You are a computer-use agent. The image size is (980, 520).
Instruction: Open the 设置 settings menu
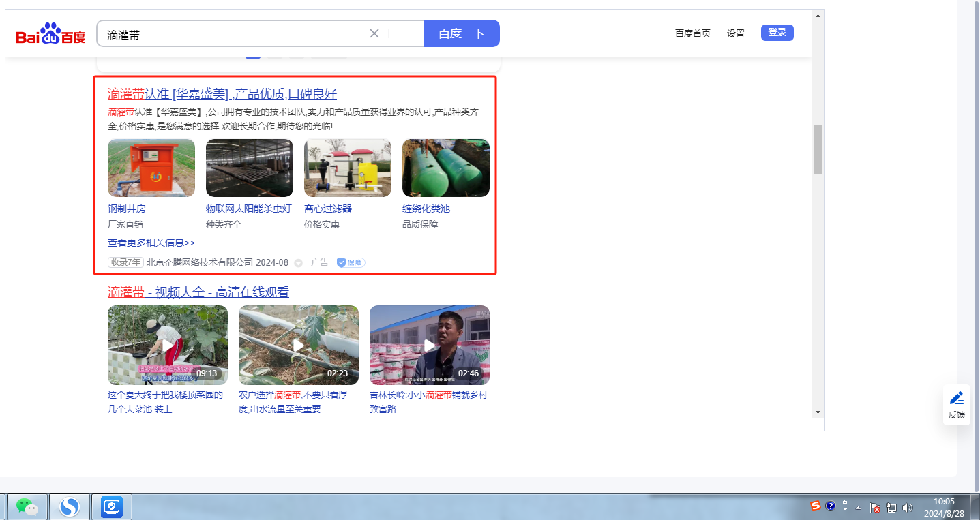(x=736, y=33)
